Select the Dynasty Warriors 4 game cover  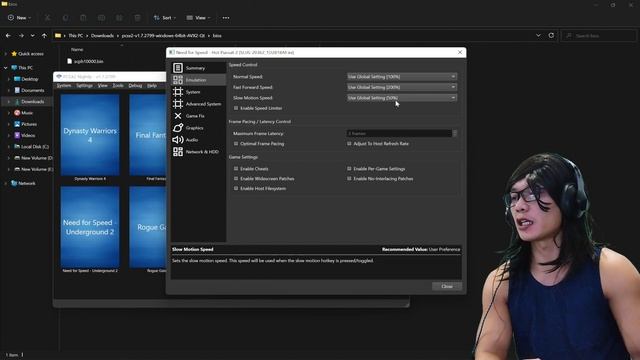pyautogui.click(x=90, y=135)
